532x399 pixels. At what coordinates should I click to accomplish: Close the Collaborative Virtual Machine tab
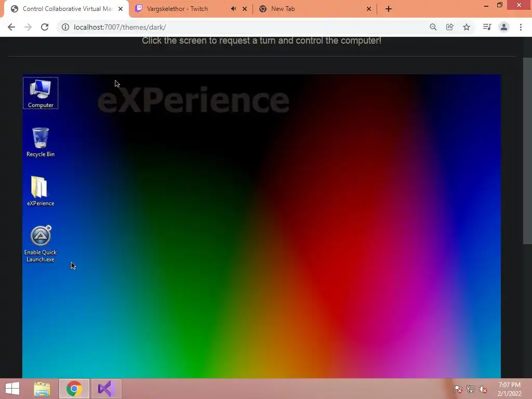pos(121,9)
